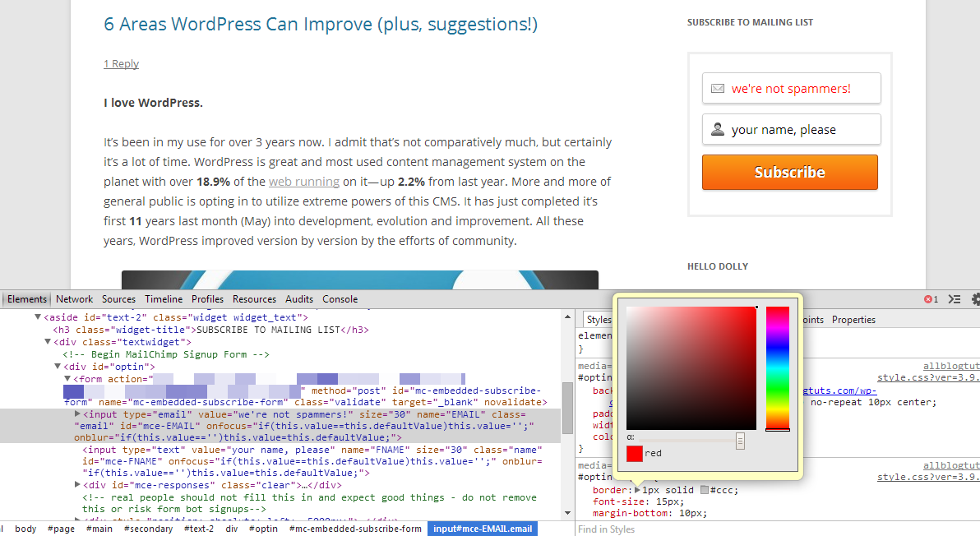Show the console drawer icon
This screenshot has height=536, width=980.
[955, 299]
